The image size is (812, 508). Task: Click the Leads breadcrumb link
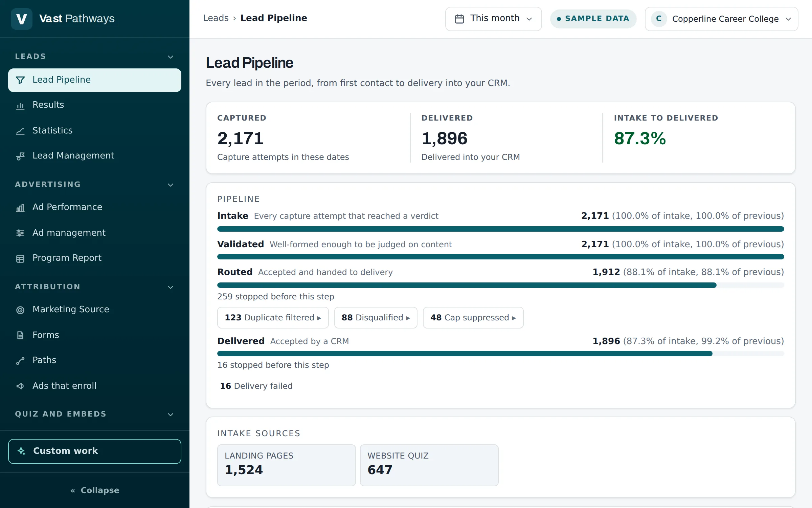(216, 18)
